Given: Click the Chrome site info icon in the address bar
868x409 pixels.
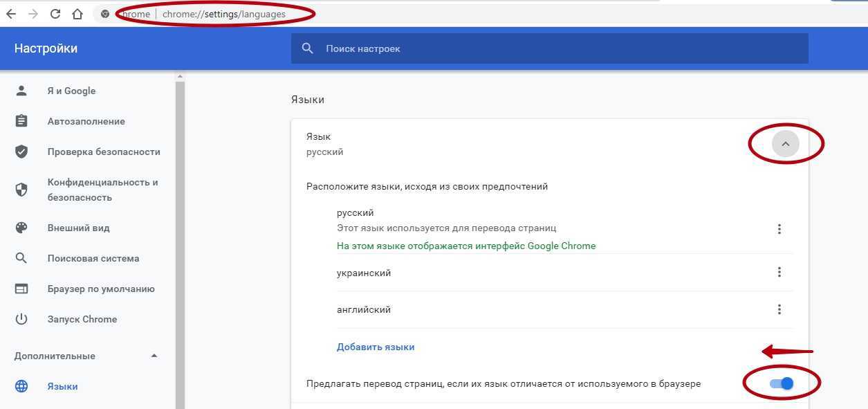Looking at the screenshot, I should (105, 14).
